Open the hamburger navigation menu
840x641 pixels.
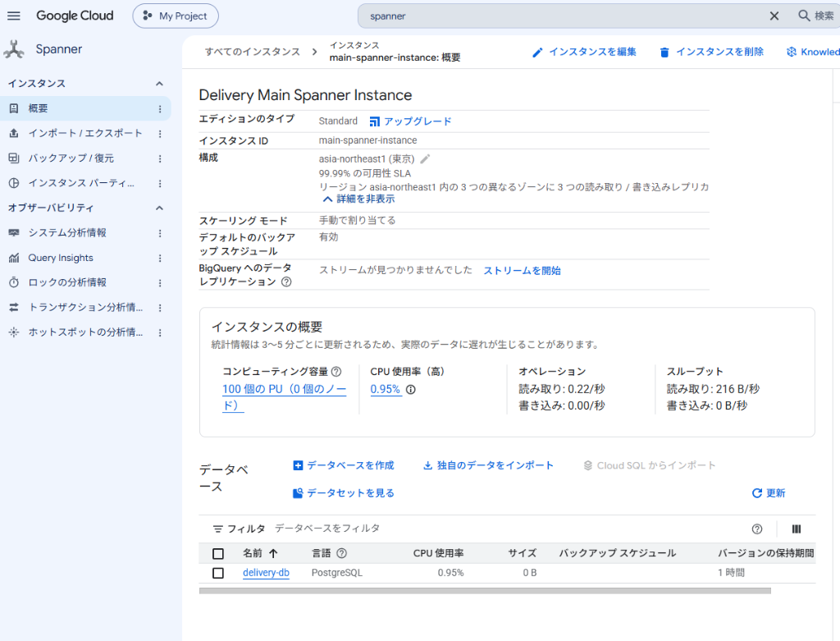[x=14, y=16]
